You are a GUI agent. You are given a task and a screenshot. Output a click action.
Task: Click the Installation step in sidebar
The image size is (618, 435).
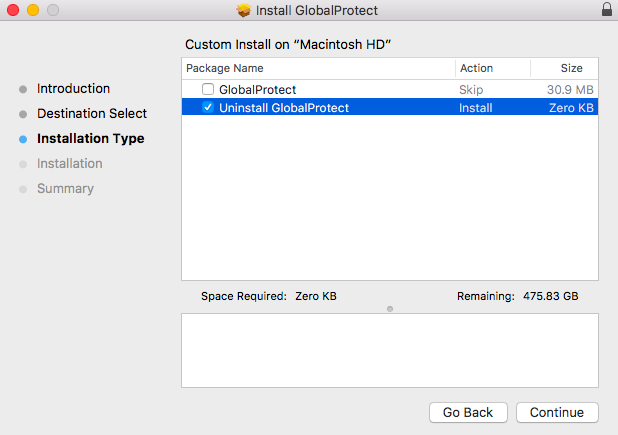tap(69, 164)
